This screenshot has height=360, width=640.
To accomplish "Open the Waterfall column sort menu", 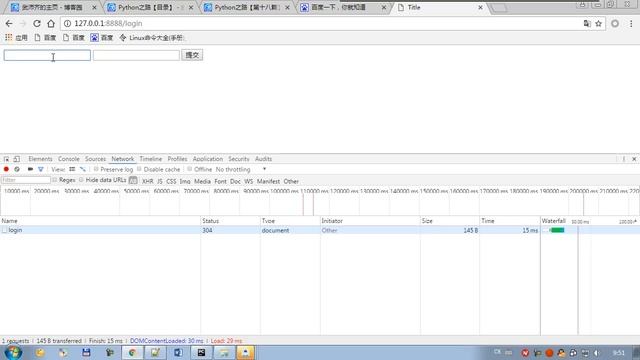I will point(589,221).
